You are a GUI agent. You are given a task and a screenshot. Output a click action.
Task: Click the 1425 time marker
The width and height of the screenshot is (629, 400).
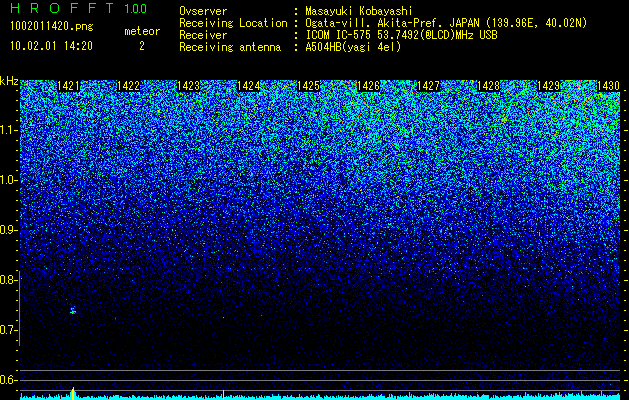[308, 86]
